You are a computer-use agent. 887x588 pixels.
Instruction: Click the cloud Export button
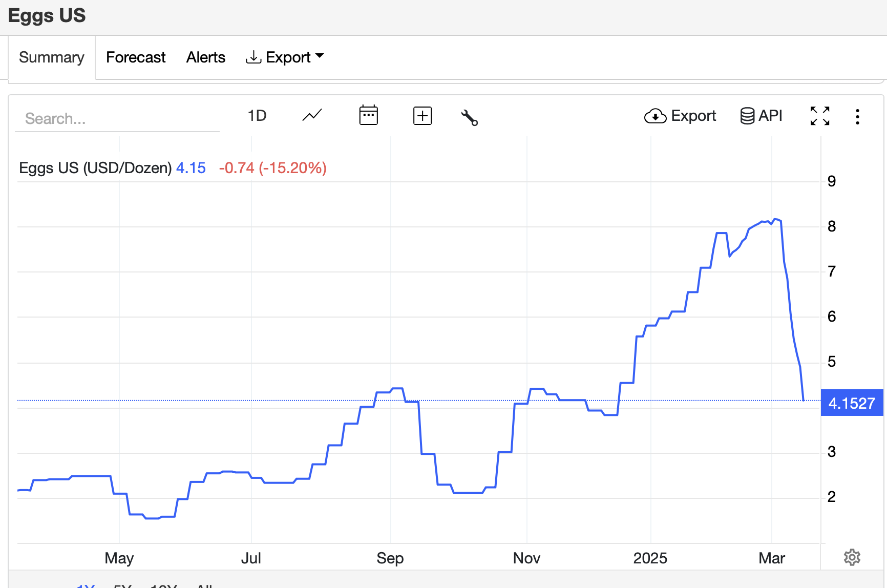click(x=680, y=116)
